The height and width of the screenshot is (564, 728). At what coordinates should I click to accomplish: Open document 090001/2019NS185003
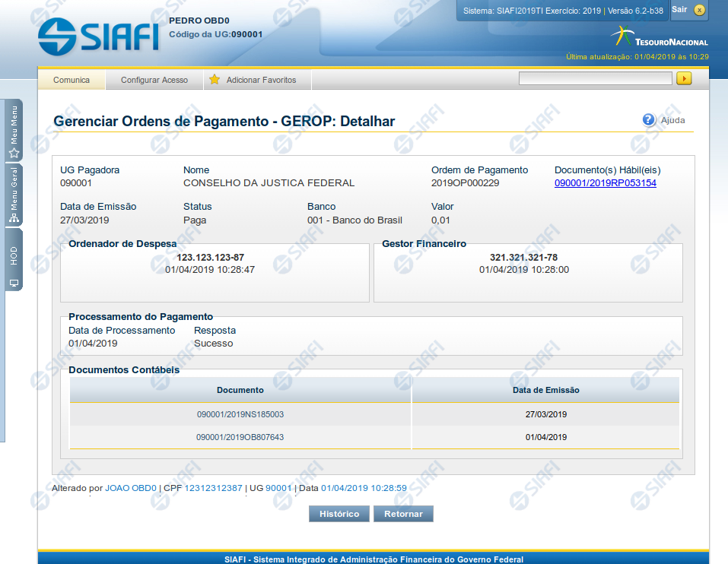(240, 414)
